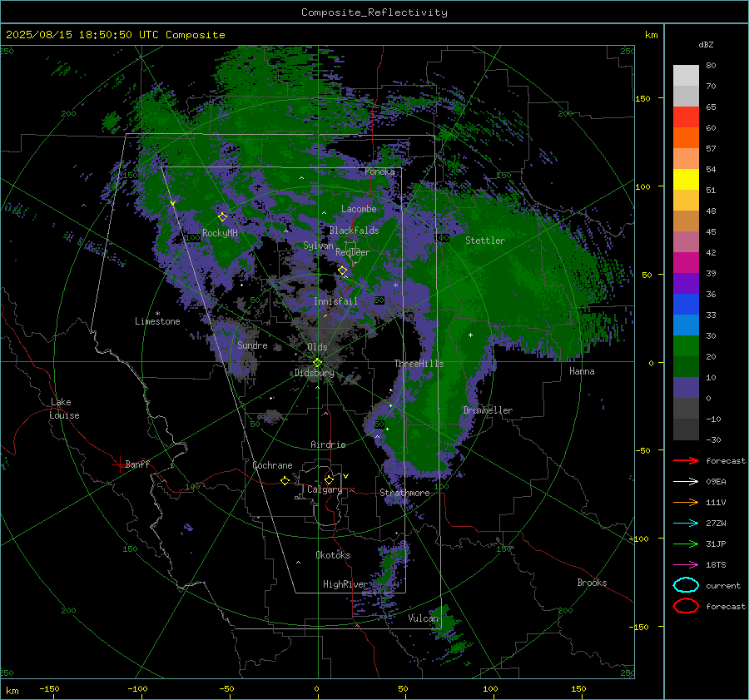This screenshot has width=749, height=700.
Task: Click the white plus marker northwest of ThreeHills
Action: 470,335
